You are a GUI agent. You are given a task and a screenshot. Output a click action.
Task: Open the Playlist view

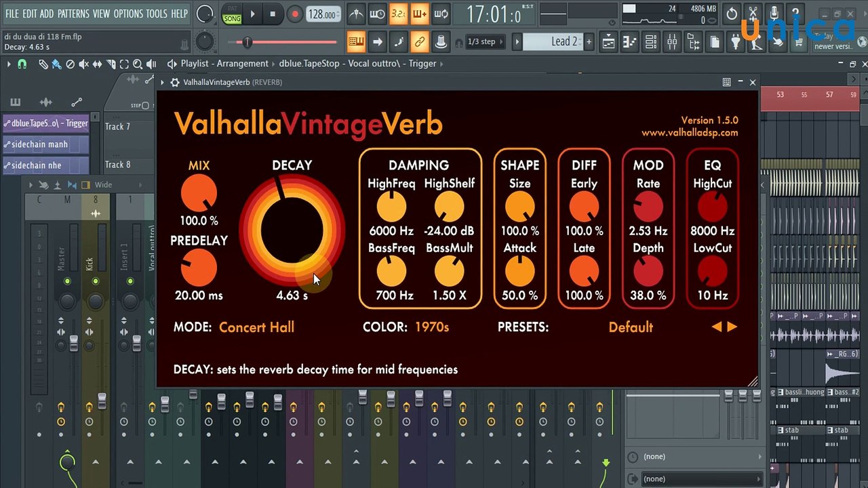click(608, 42)
